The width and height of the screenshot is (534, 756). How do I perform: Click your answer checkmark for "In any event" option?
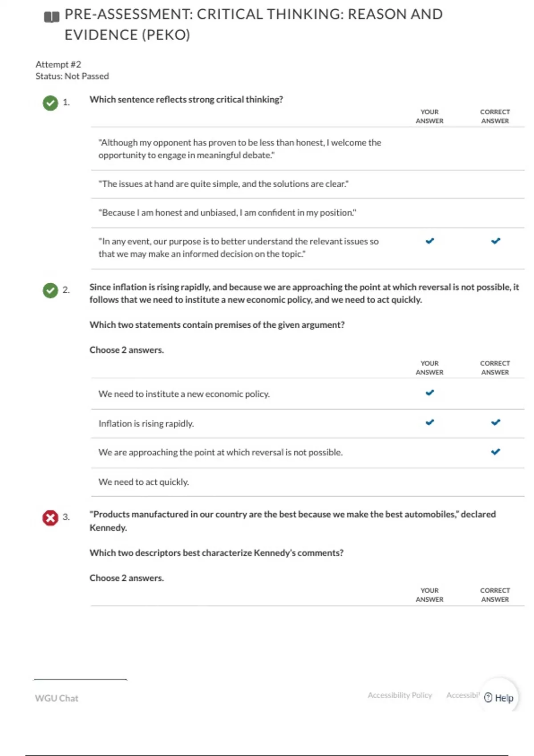click(429, 241)
